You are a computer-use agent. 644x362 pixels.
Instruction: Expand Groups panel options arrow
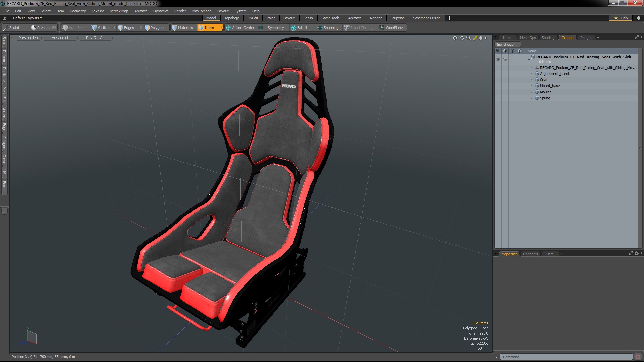(x=641, y=37)
